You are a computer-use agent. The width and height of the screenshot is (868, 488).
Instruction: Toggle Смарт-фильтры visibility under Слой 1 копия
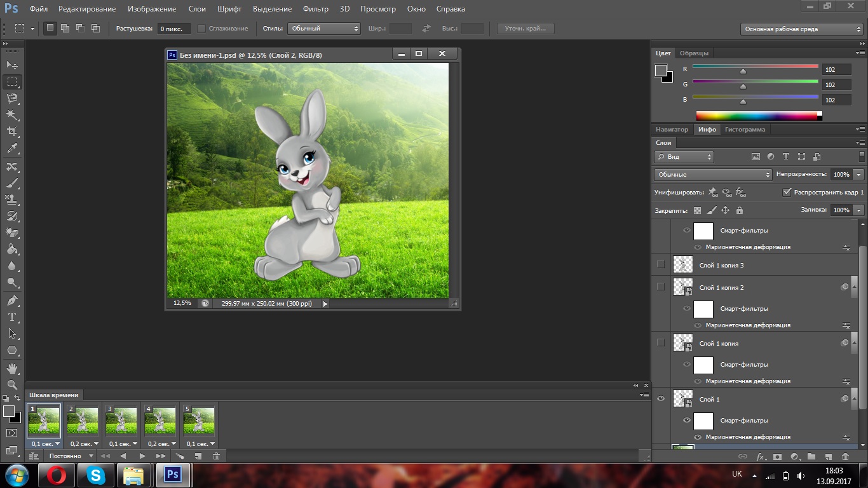click(x=687, y=365)
